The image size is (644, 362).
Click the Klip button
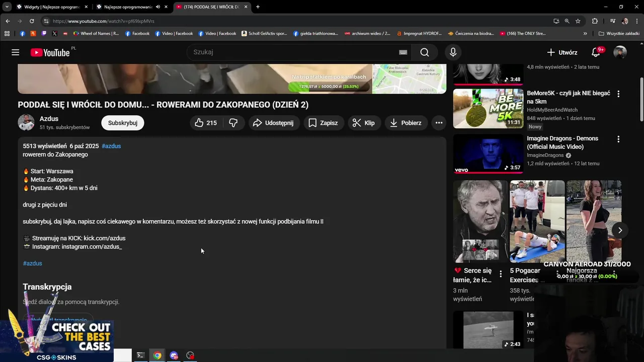tap(363, 123)
